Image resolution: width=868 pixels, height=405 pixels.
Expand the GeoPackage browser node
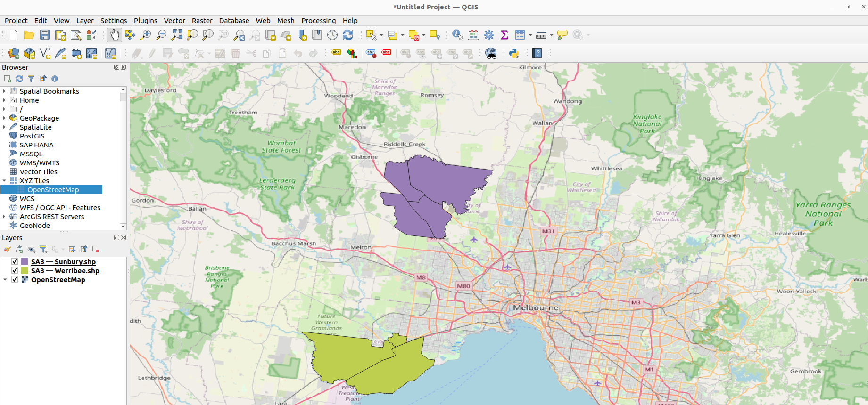[x=5, y=118]
